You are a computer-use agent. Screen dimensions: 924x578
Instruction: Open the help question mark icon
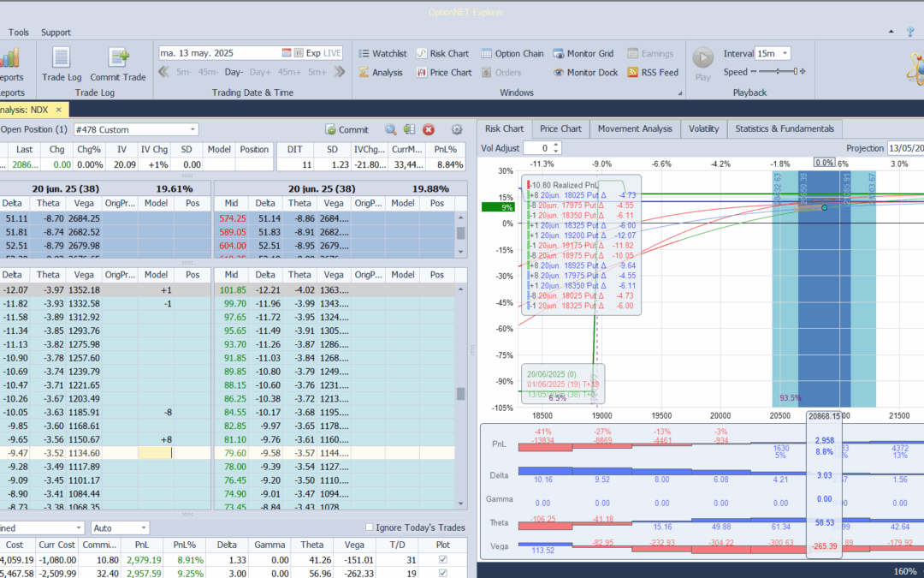point(911,32)
